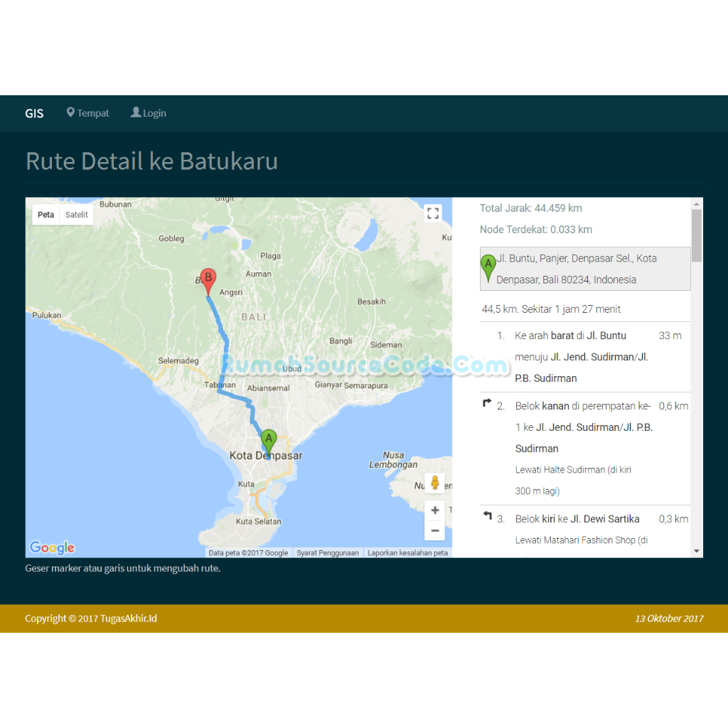728x728 pixels.
Task: Click marker B near Batukaru
Action: [x=208, y=277]
